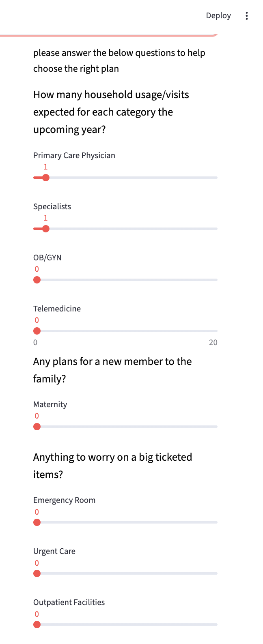Click the OB/GYN slider handle
Image resolution: width=263 pixels, height=644 pixels.
[37, 280]
